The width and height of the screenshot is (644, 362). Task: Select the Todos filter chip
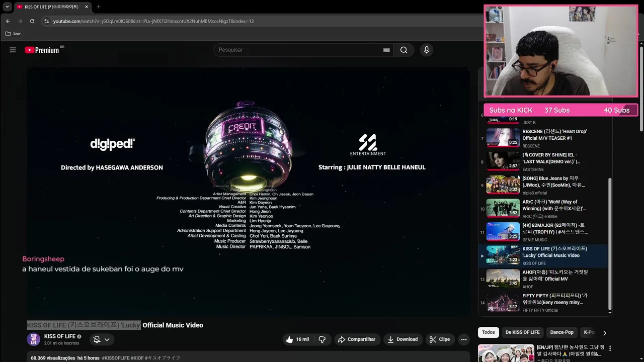point(488,332)
